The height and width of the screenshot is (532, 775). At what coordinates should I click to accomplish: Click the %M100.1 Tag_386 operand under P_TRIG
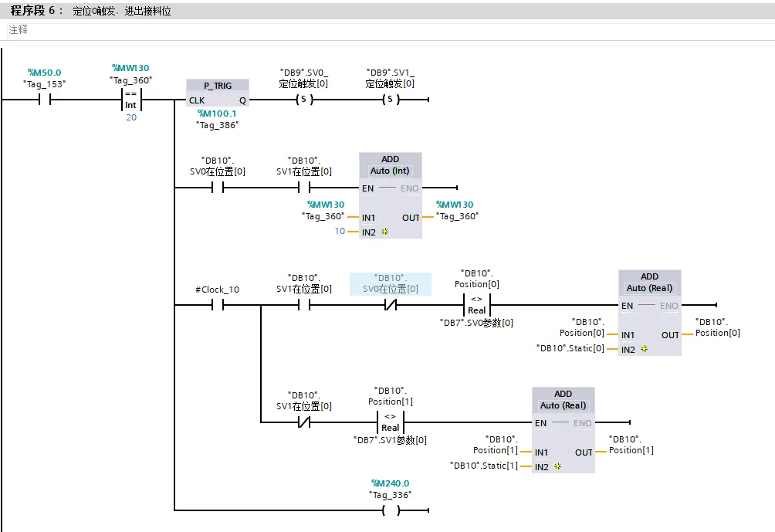pos(218,119)
